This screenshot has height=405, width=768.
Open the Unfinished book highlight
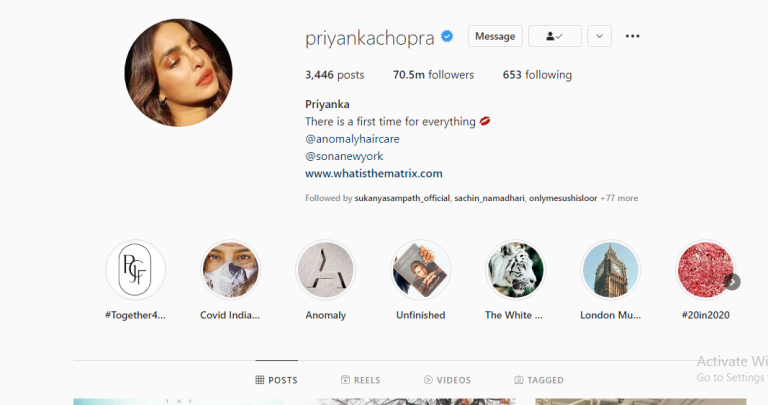click(x=420, y=270)
